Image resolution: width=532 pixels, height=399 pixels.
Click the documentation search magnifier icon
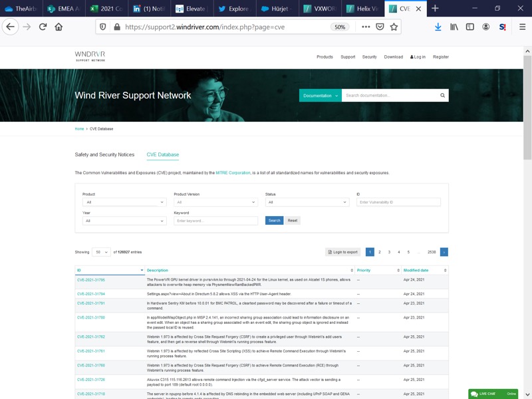click(442, 95)
